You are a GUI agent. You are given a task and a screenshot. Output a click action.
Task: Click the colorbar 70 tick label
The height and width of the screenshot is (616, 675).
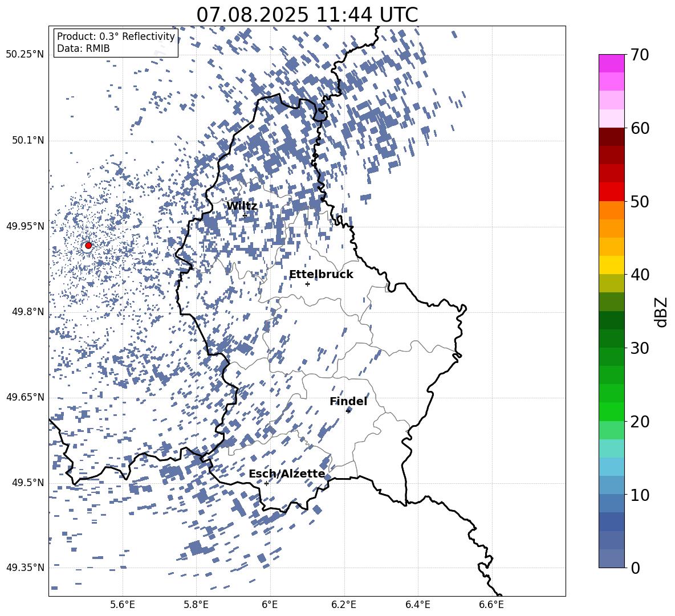coord(640,55)
